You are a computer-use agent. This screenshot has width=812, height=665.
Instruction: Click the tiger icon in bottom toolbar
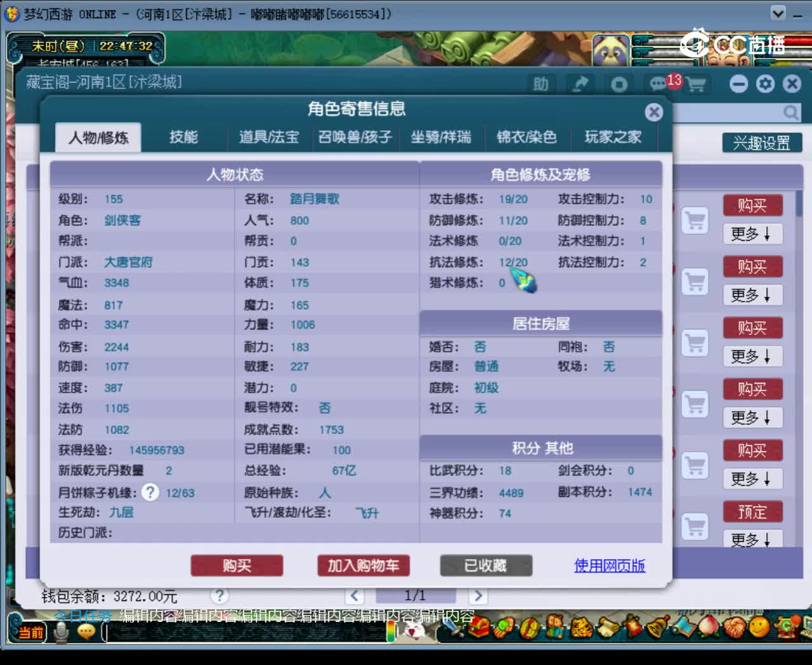580,628
